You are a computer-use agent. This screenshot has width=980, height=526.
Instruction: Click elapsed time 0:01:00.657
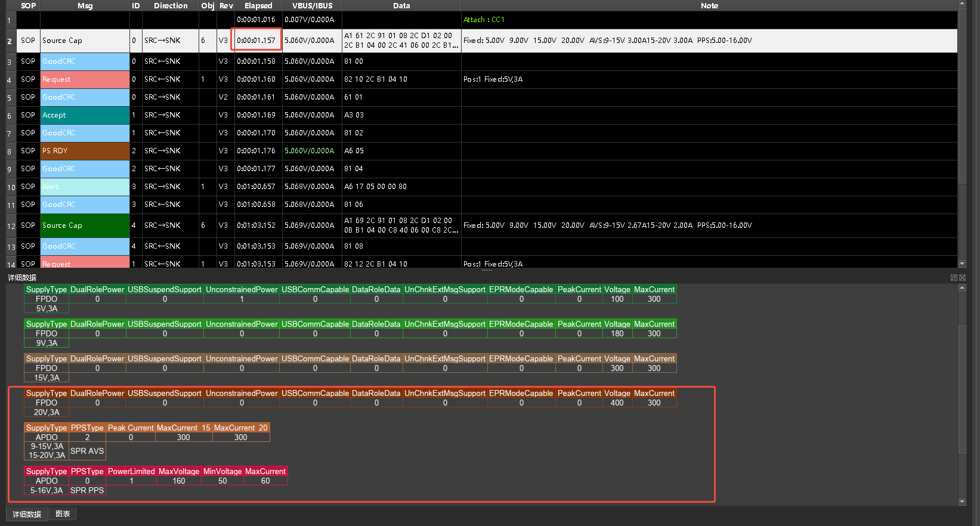[x=256, y=187]
